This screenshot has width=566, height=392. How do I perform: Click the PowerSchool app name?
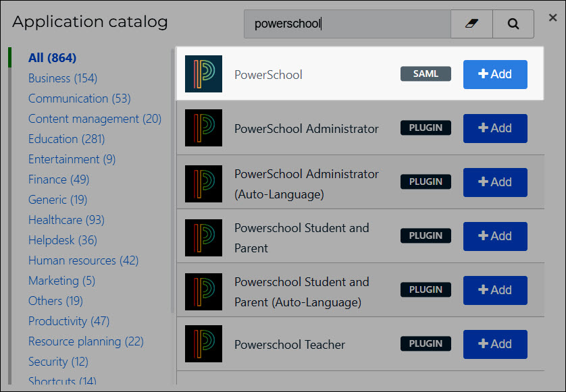[x=268, y=75]
